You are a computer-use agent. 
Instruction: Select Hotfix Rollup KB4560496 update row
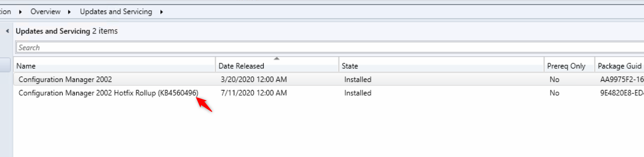point(108,93)
